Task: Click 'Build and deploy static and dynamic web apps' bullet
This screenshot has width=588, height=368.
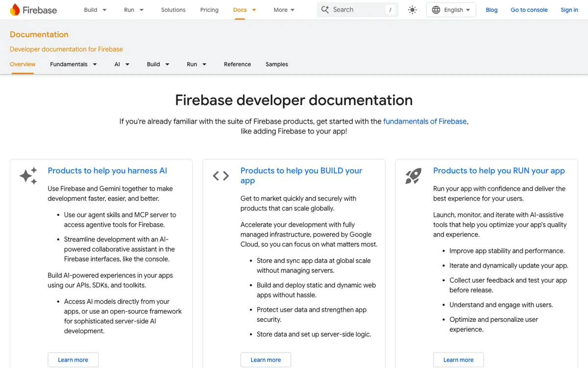Action: click(316, 290)
